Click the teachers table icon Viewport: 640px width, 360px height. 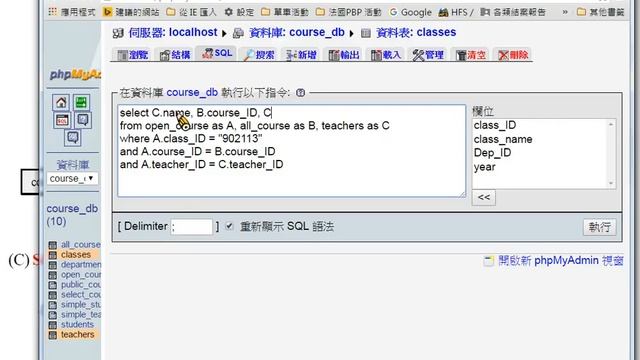point(53,335)
